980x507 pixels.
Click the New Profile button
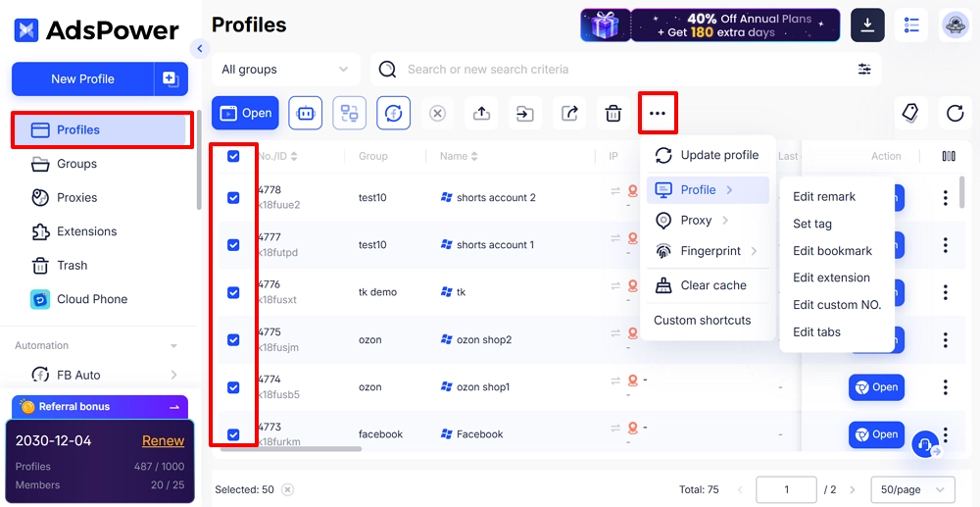[x=82, y=78]
